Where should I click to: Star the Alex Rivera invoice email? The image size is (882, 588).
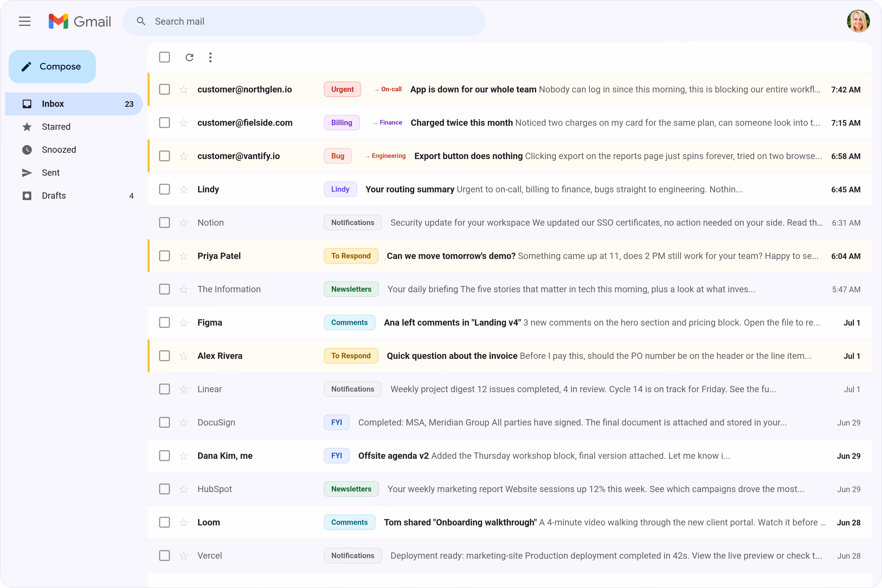point(183,356)
